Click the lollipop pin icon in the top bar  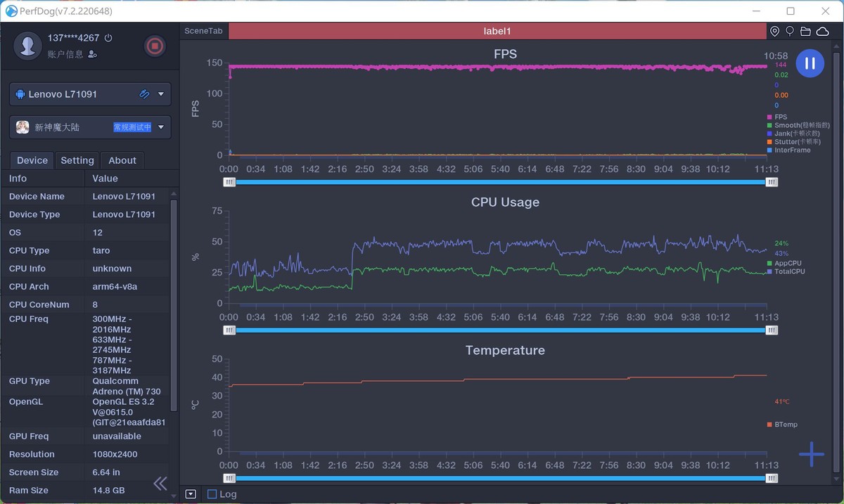[x=790, y=32]
